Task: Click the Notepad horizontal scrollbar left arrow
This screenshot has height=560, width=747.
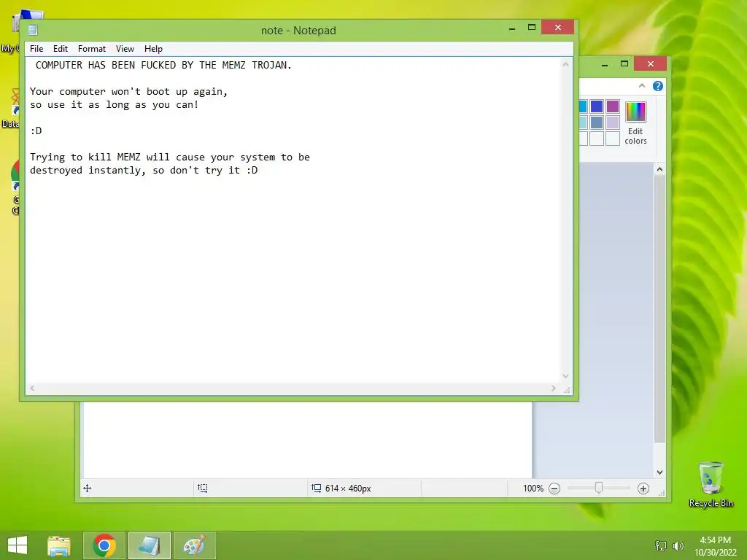Action: [32, 389]
